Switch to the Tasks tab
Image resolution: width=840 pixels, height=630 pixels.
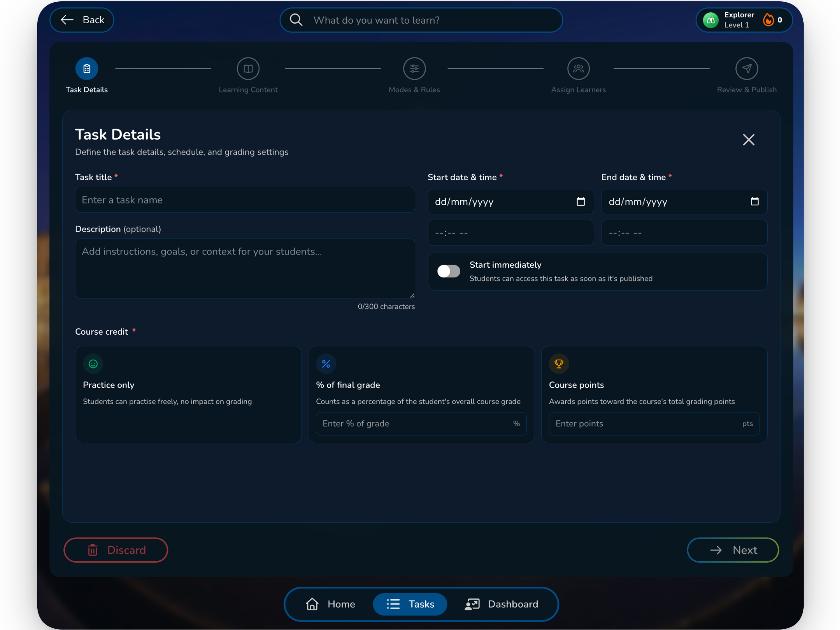(410, 604)
